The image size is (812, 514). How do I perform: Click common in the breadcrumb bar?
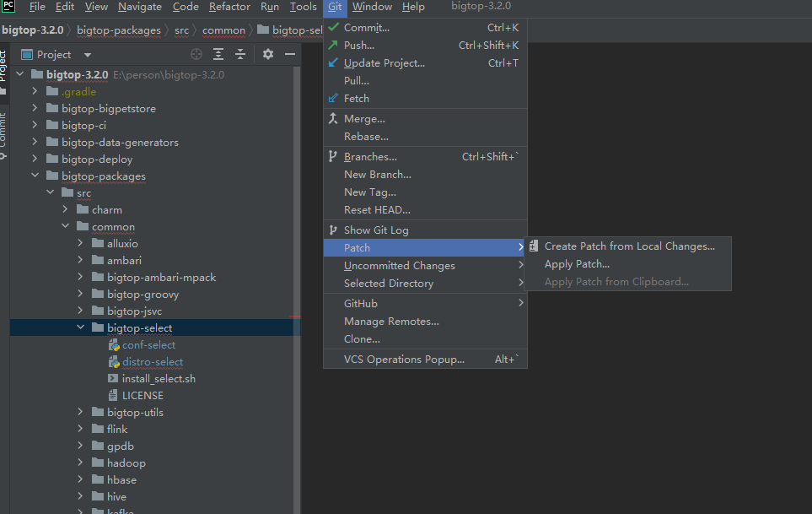pyautogui.click(x=223, y=30)
